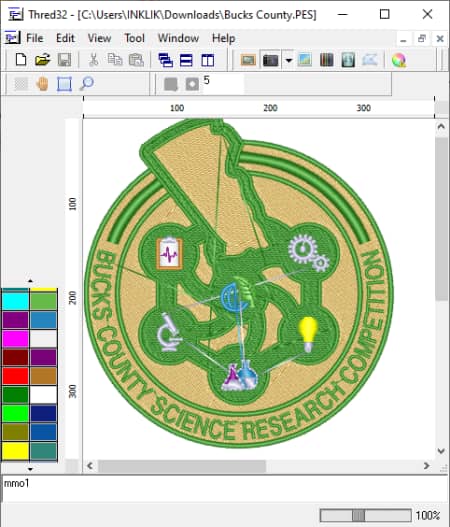Open the Help menu
Viewport: 450px width, 527px height.
[x=223, y=38]
